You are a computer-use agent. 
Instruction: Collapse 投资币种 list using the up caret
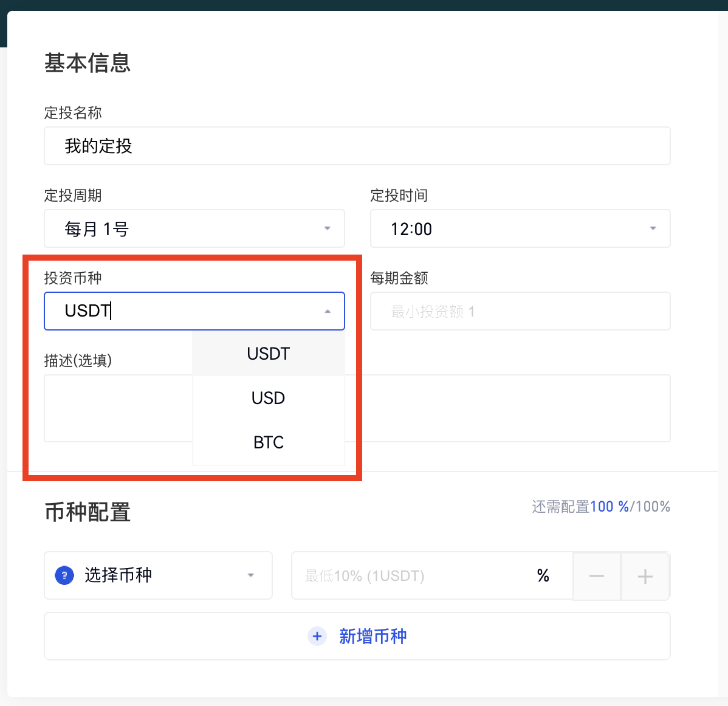[x=328, y=311]
